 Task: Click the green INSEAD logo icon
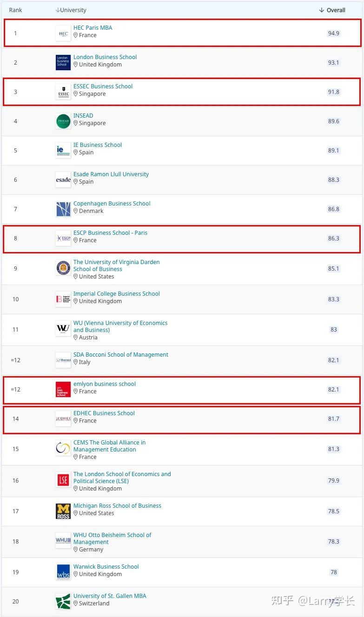point(63,121)
